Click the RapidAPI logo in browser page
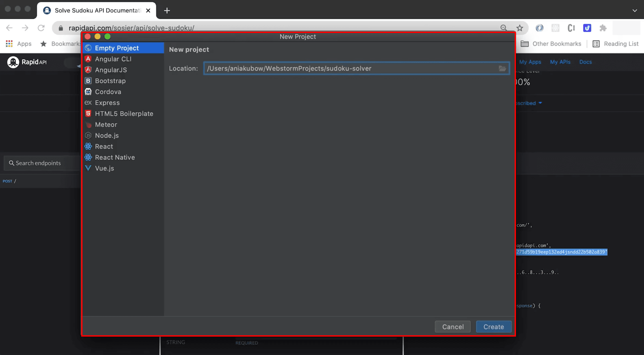This screenshot has width=644, height=355. coord(27,62)
